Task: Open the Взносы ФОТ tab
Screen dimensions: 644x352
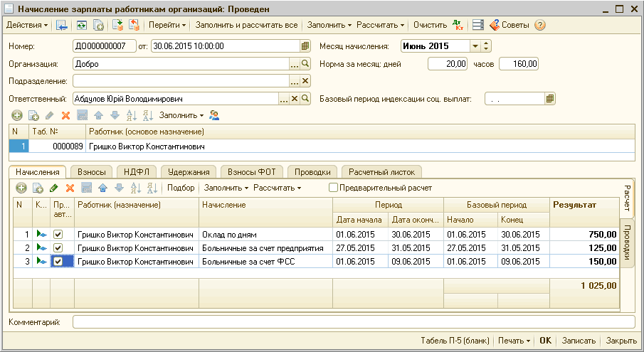Action: pos(252,172)
